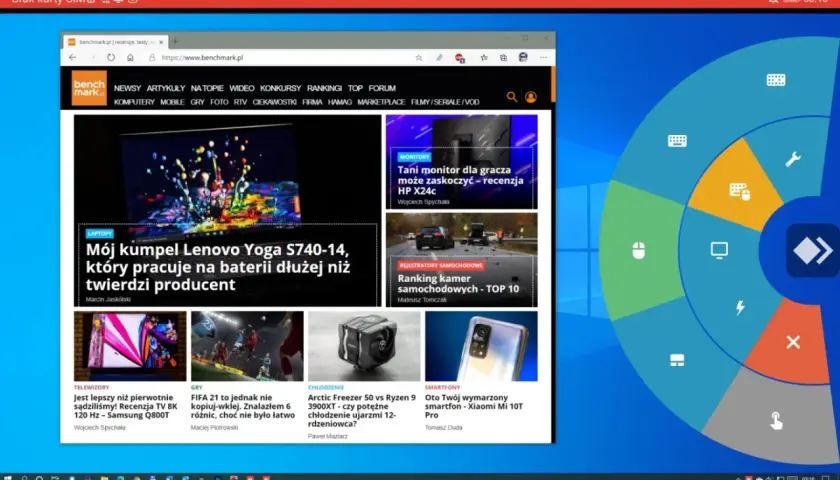Open the NA TOPIE menu item

207,88
